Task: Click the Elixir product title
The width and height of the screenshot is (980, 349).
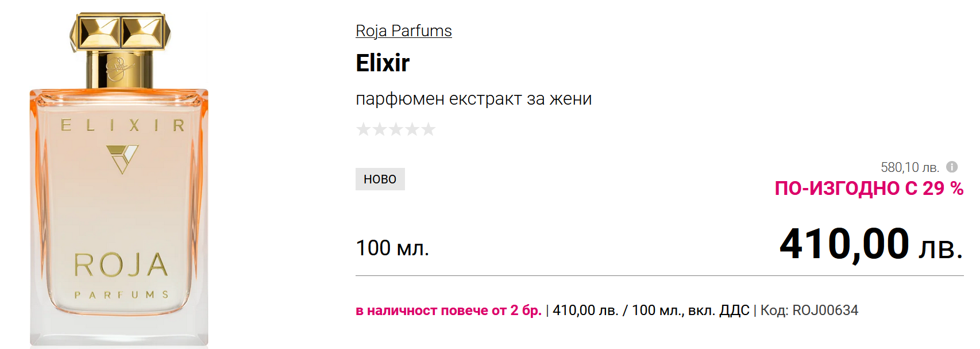Action: point(383,63)
